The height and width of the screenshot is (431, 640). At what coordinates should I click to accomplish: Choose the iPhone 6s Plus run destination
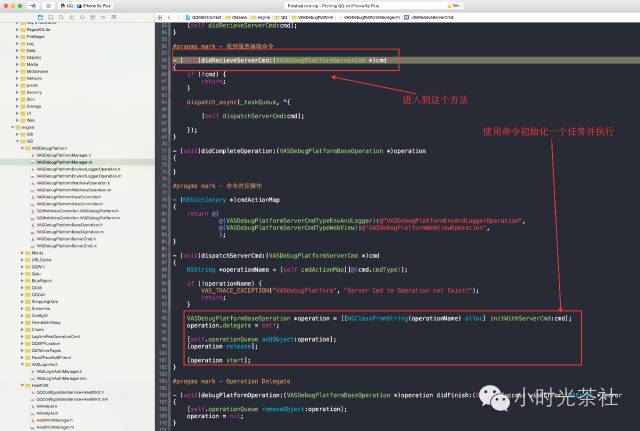tap(94, 6)
